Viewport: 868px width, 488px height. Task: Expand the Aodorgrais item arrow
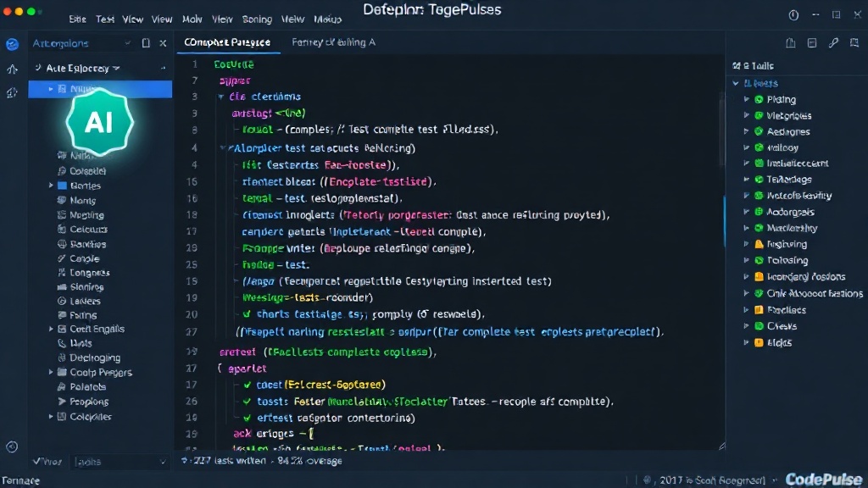click(746, 212)
